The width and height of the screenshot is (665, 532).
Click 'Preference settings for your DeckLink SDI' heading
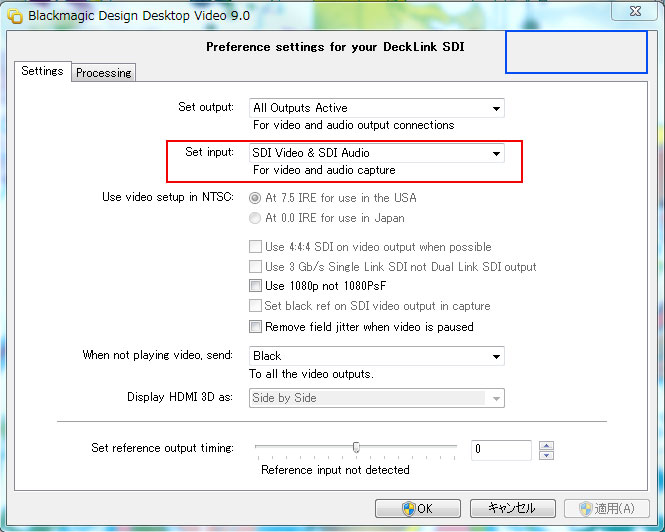click(335, 47)
